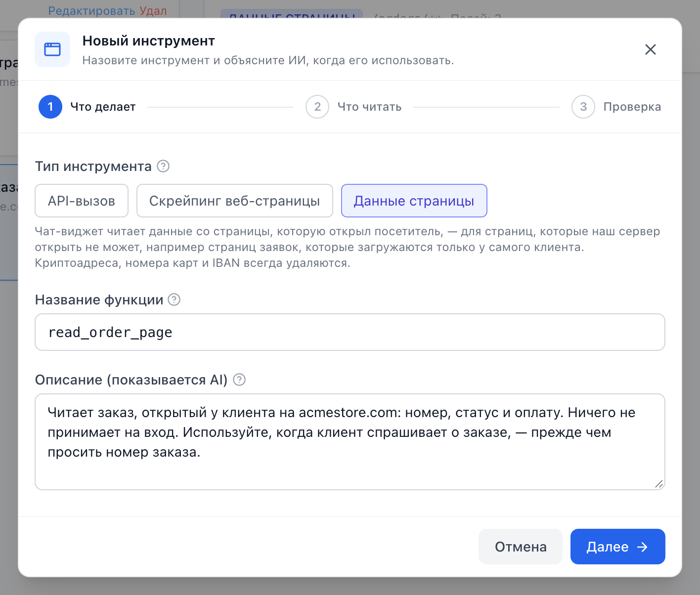The image size is (700, 595).
Task: Select the API-вызов tool type
Action: point(82,201)
